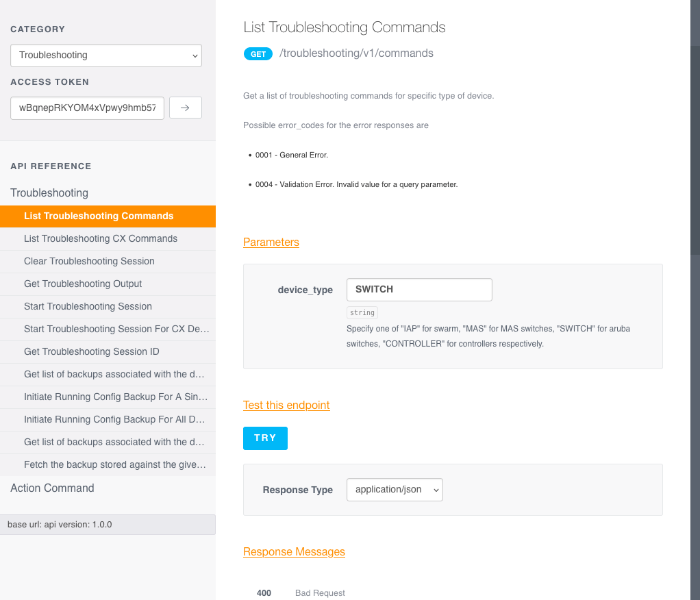Screen dimensions: 700x600
Task: Select List Troubleshooting Commands menu item
Action: pos(99,216)
